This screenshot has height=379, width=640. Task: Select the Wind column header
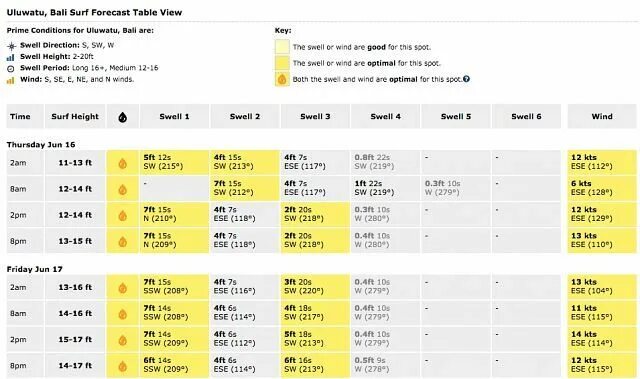[602, 116]
